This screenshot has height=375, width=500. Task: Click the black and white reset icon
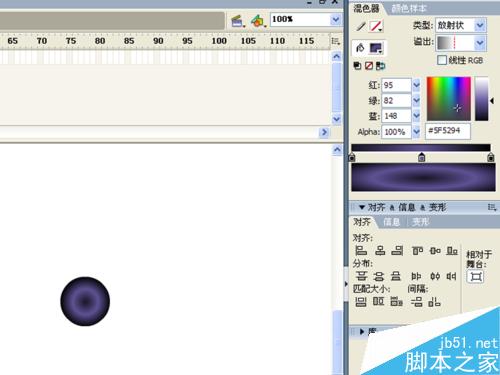pos(357,66)
